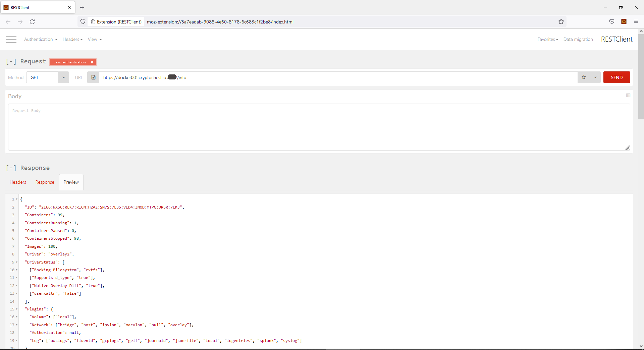This screenshot has height=350, width=644.
Task: Open the View menu
Action: [95, 40]
